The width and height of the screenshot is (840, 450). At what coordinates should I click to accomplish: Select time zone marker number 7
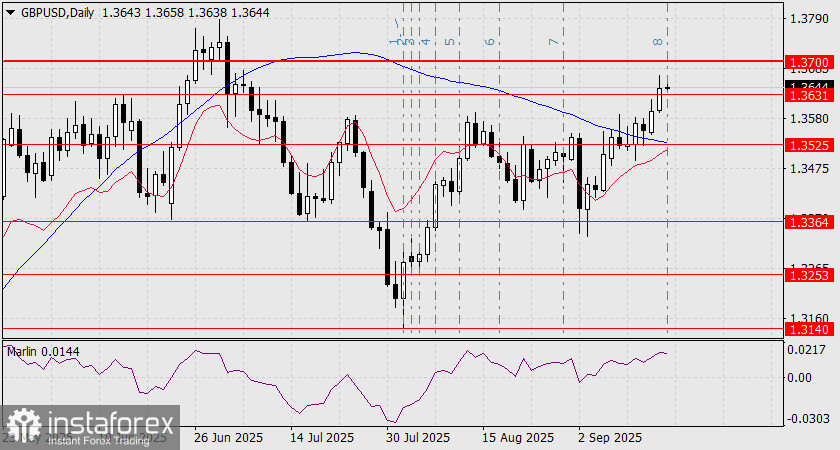coord(554,42)
